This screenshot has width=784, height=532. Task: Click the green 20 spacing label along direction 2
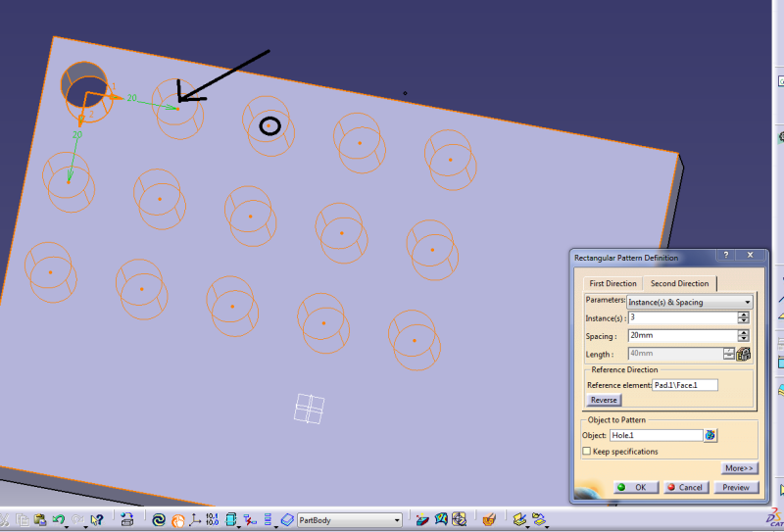[x=77, y=135]
